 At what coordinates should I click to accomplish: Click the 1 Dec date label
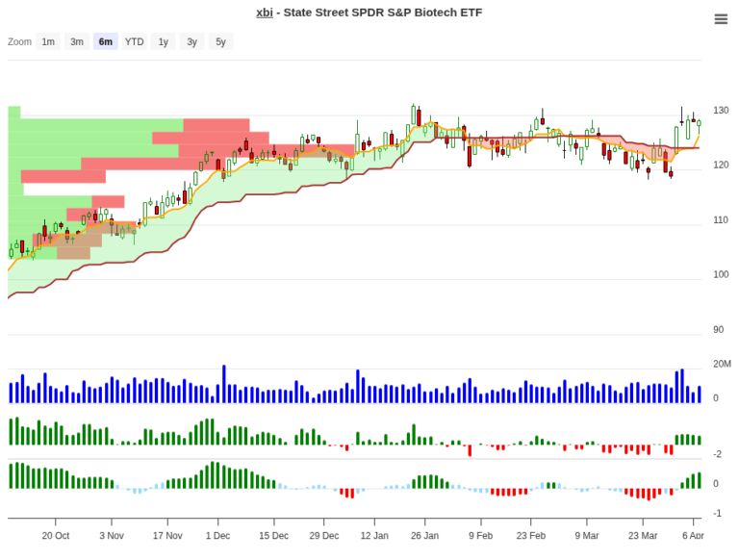coord(217,536)
